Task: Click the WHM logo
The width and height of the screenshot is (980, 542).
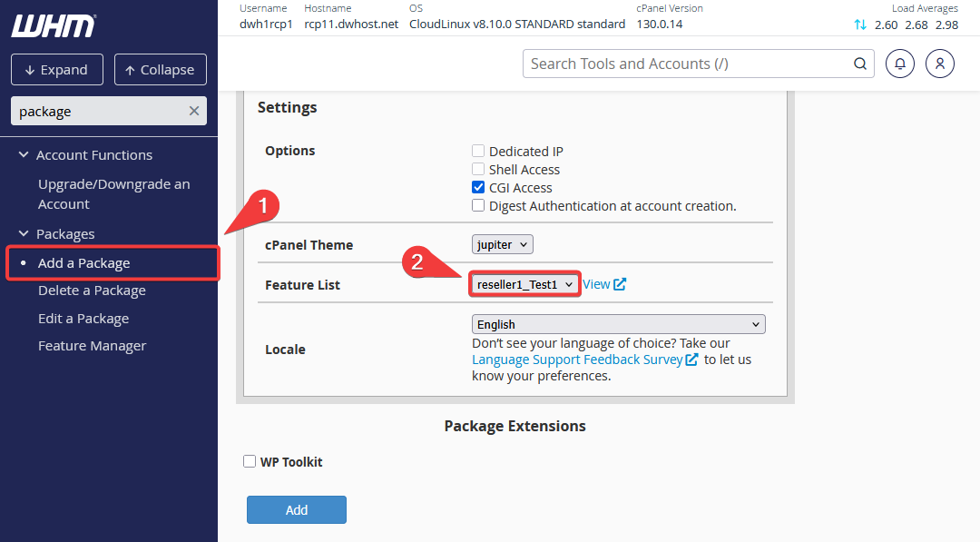Action: point(53,26)
